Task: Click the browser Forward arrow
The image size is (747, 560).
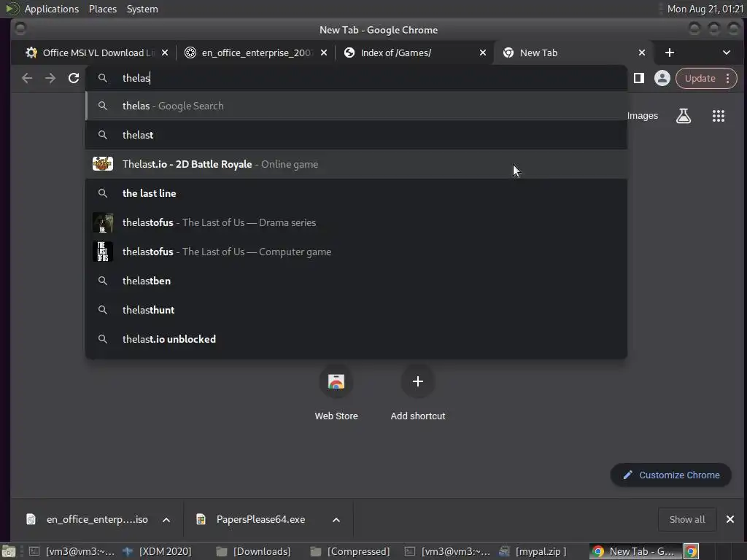Action: (x=50, y=78)
